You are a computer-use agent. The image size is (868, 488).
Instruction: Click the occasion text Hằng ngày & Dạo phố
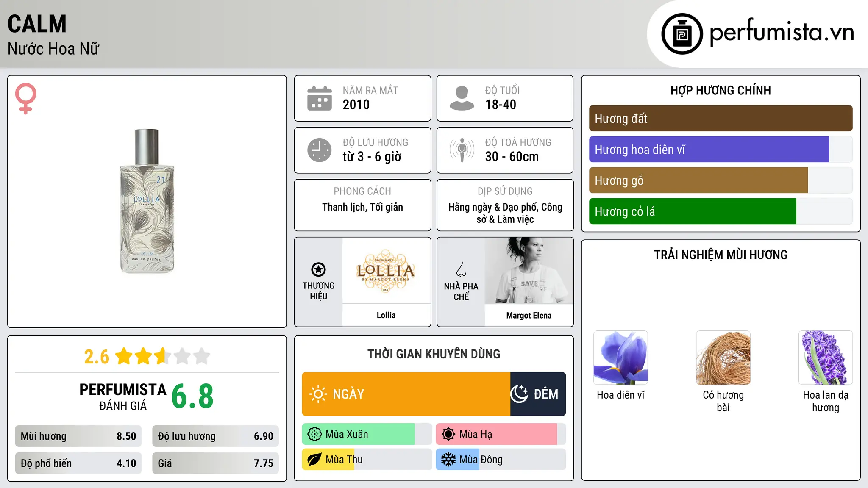point(505,213)
